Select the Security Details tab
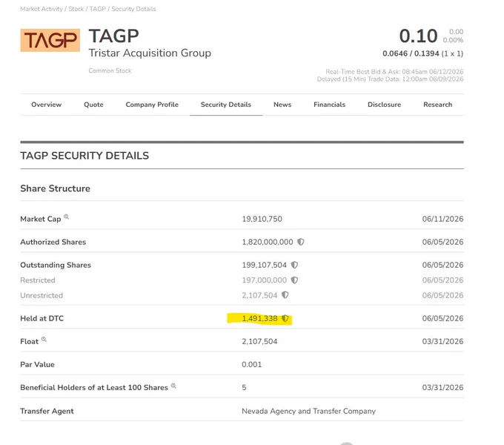The width and height of the screenshot is (504, 445). [x=226, y=105]
